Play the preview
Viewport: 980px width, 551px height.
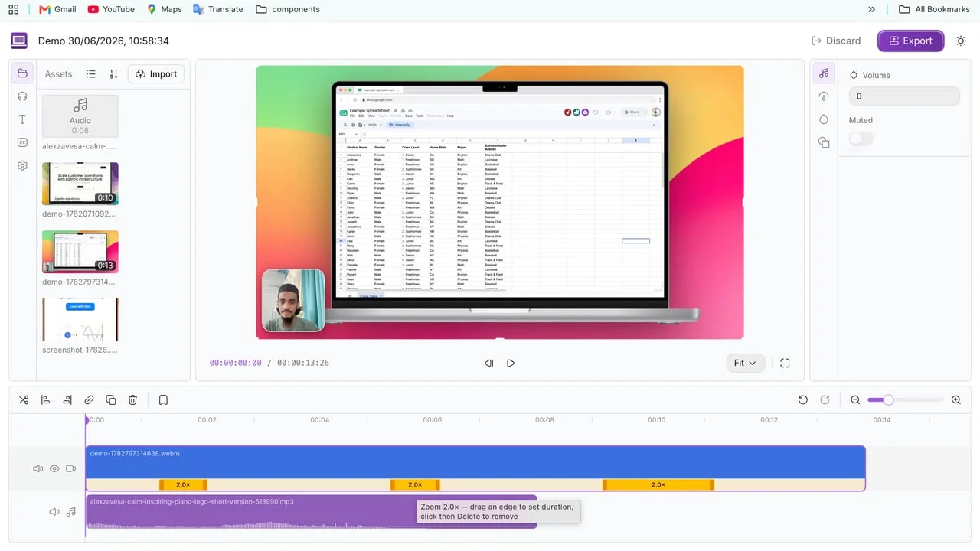(x=511, y=363)
